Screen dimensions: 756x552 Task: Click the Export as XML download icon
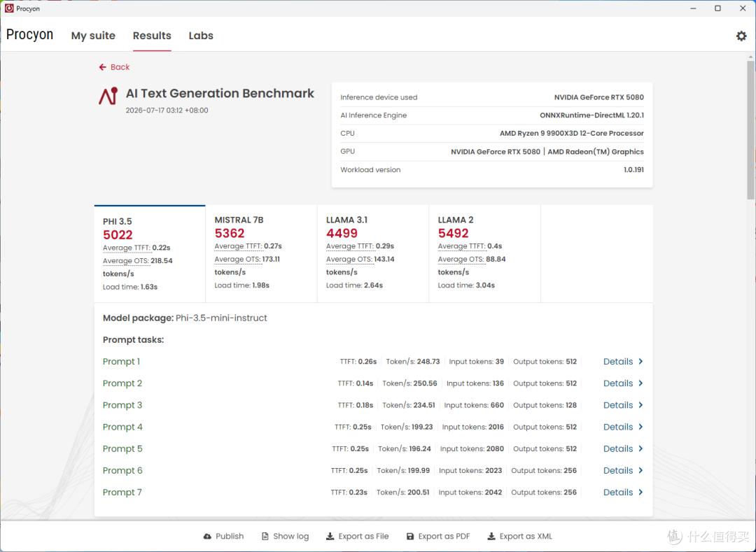491,536
